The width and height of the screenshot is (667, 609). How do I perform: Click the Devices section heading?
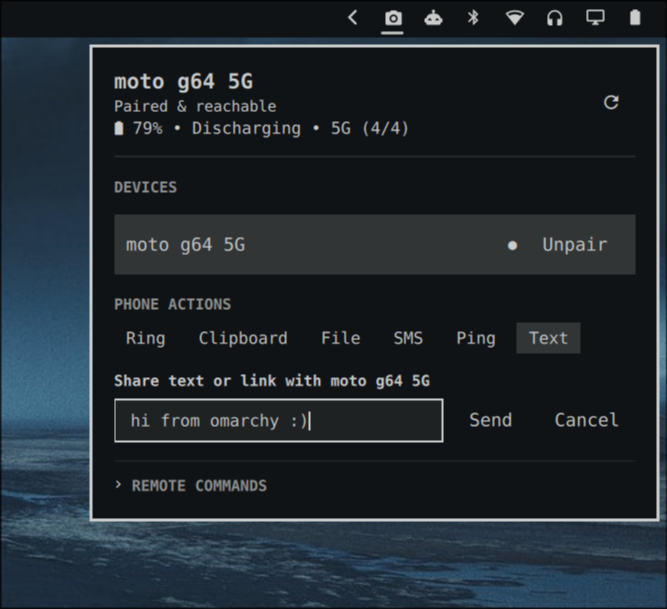[145, 188]
